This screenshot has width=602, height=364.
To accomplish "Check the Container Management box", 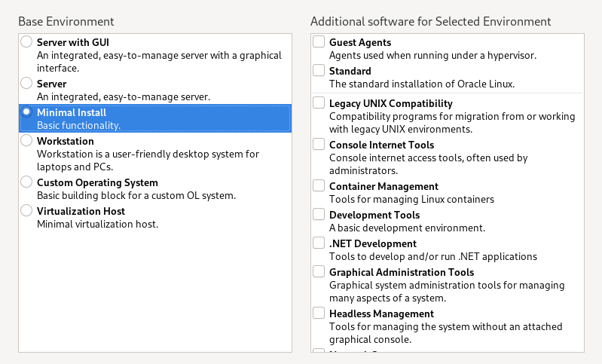I will point(319,185).
